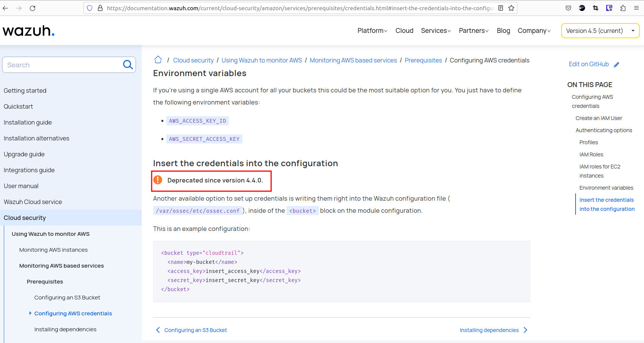644x343 pixels.
Task: Click the next page right chevron
Action: pos(526,330)
